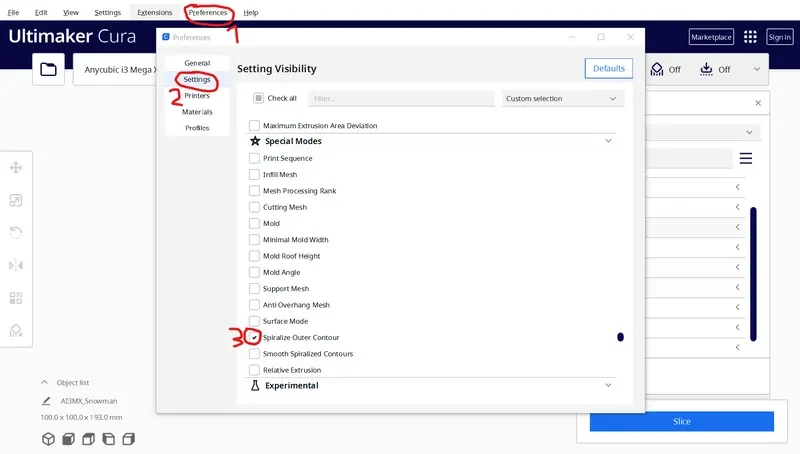800x454 pixels.
Task: Go to Profiles preferences page
Action: click(x=197, y=128)
